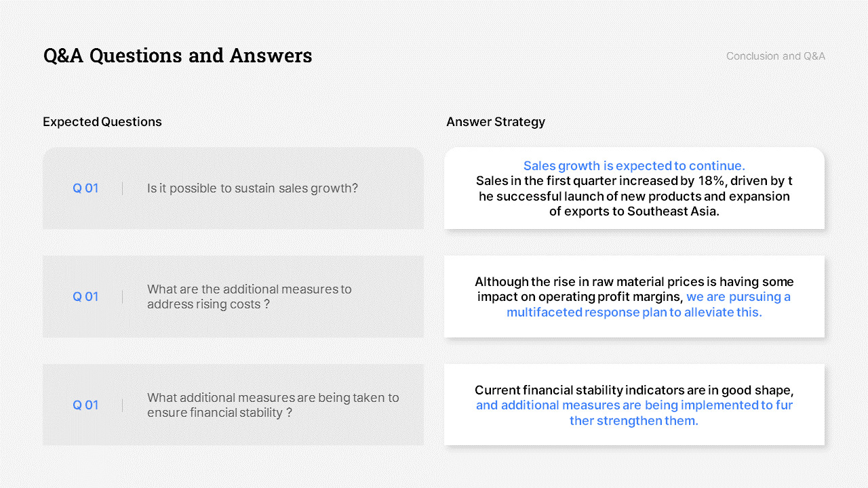The height and width of the screenshot is (488, 868).
Task: Click the divider line in the rising costs question card
Action: (123, 297)
